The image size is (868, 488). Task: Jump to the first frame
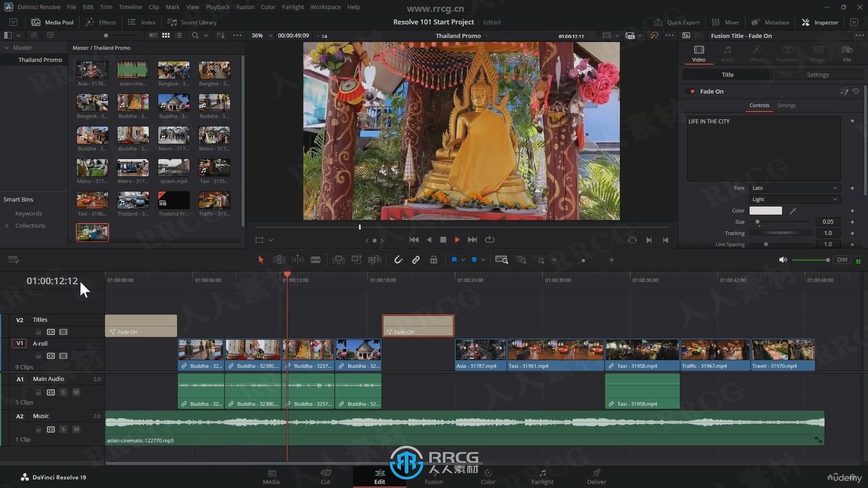pos(414,240)
